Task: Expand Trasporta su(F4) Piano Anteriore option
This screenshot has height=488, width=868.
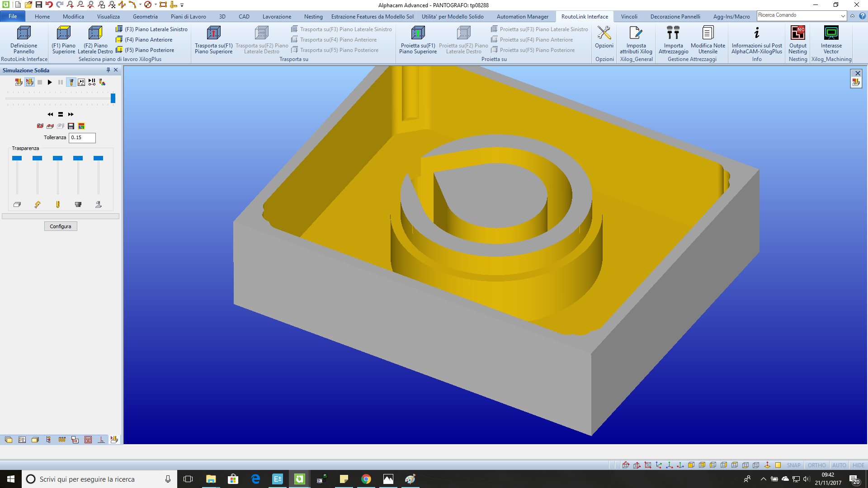Action: tap(335, 39)
